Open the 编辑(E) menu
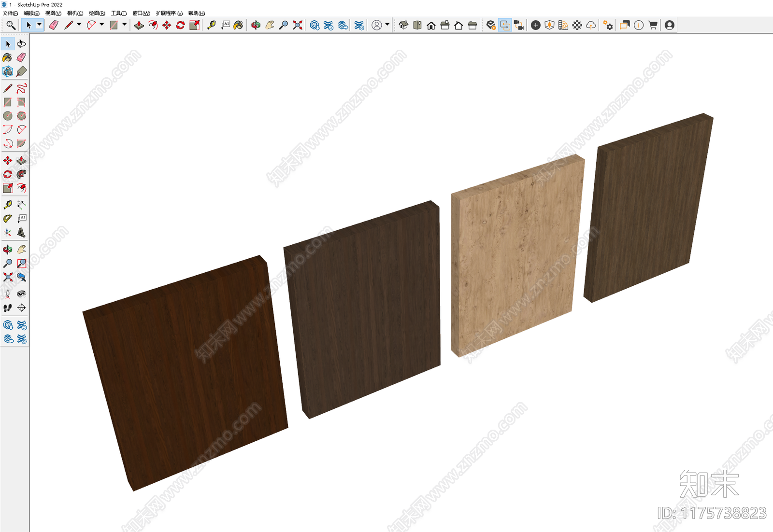Viewport: 773px width, 532px height. [x=31, y=13]
